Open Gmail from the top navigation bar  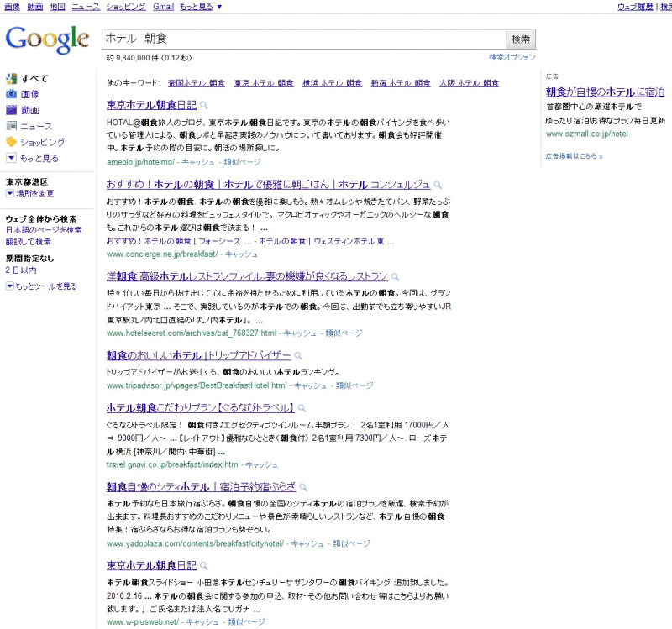coord(164,6)
